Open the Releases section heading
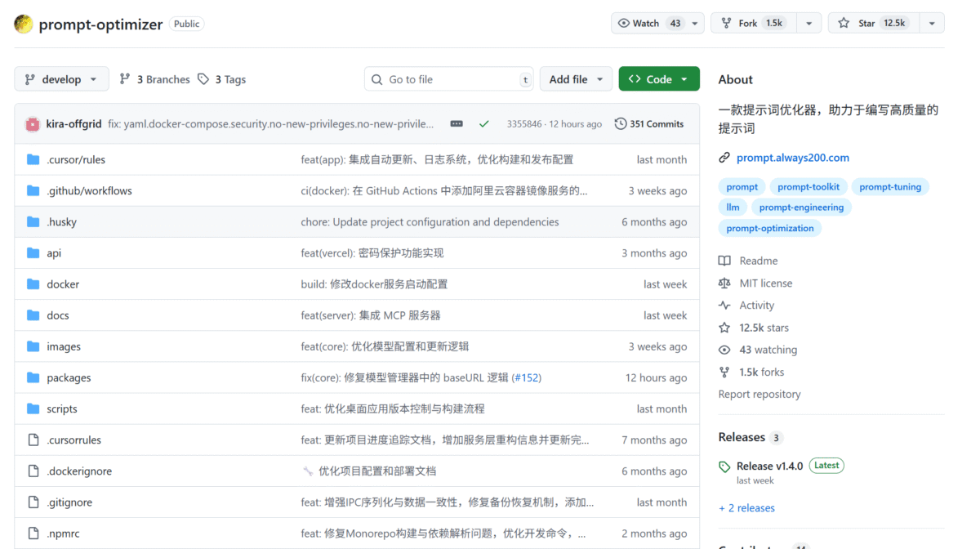This screenshot has width=980, height=549. (742, 437)
